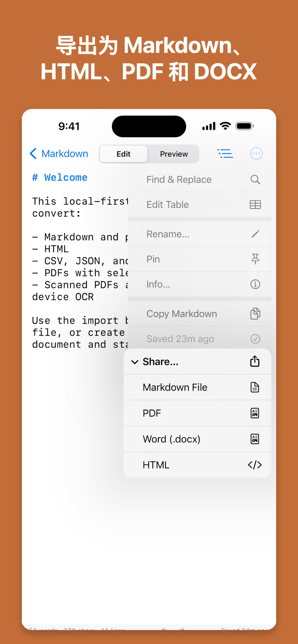Collapse the Share... submenu chevron
Viewport: 298px width, 644px height.
135,362
